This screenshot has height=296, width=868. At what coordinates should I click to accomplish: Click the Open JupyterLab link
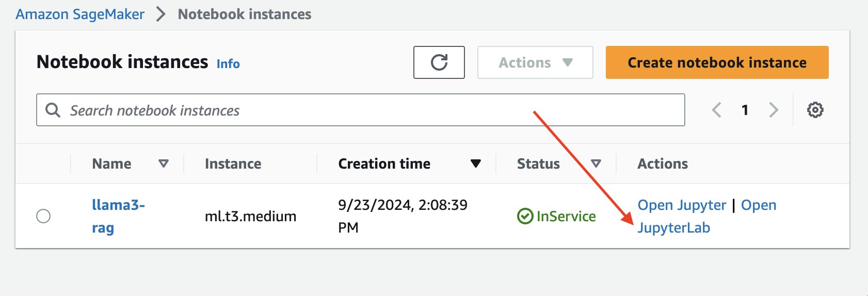click(707, 216)
